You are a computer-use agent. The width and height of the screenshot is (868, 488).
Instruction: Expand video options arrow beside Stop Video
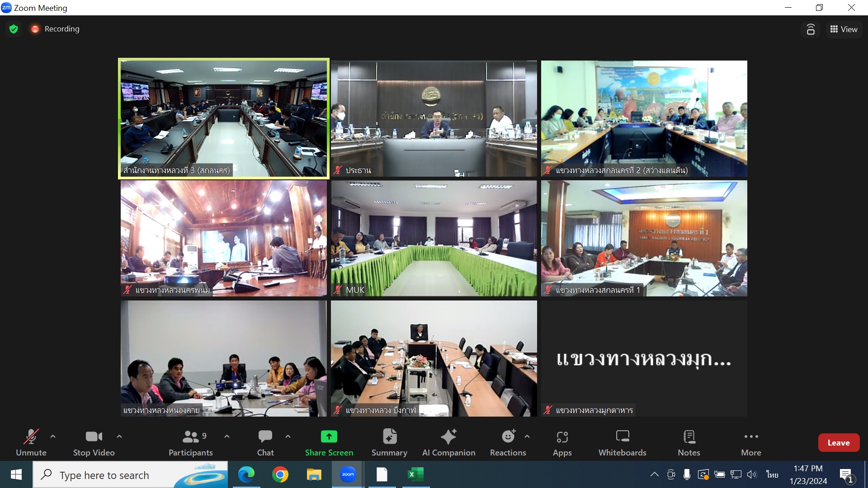(119, 436)
